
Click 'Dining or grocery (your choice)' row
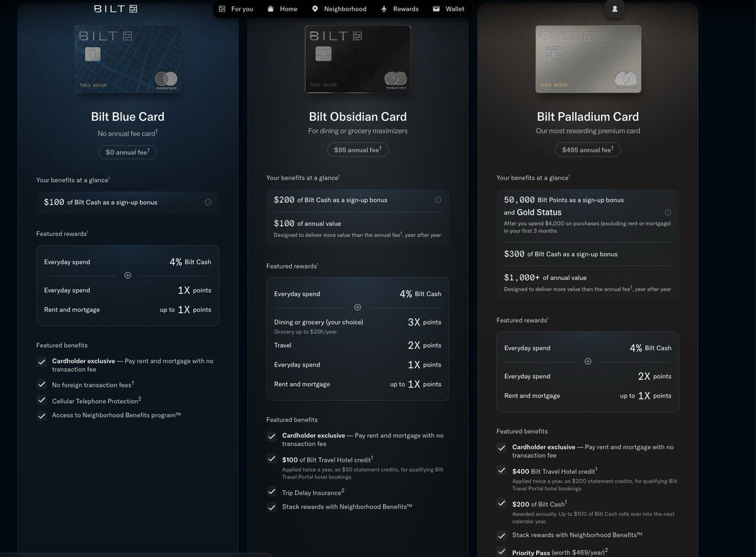click(x=358, y=326)
